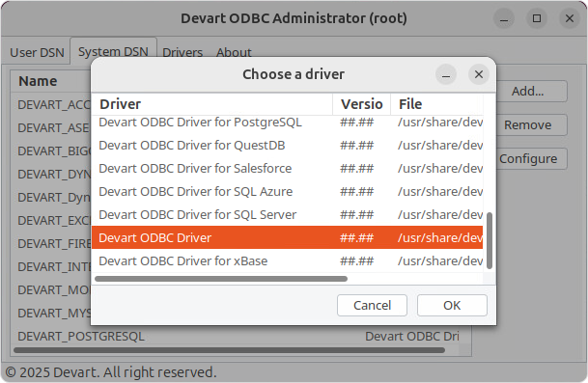The height and width of the screenshot is (383, 588).
Task: Select the highlighted Devart ODBC Driver row
Action: (288, 237)
